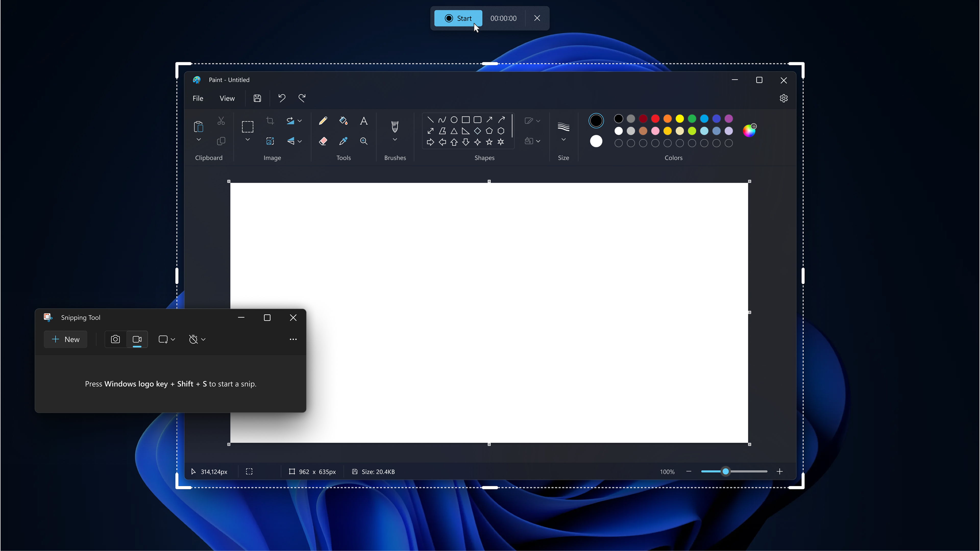Switch Snipping Tool to video recording mode
This screenshot has width=980, height=551.
tap(137, 339)
